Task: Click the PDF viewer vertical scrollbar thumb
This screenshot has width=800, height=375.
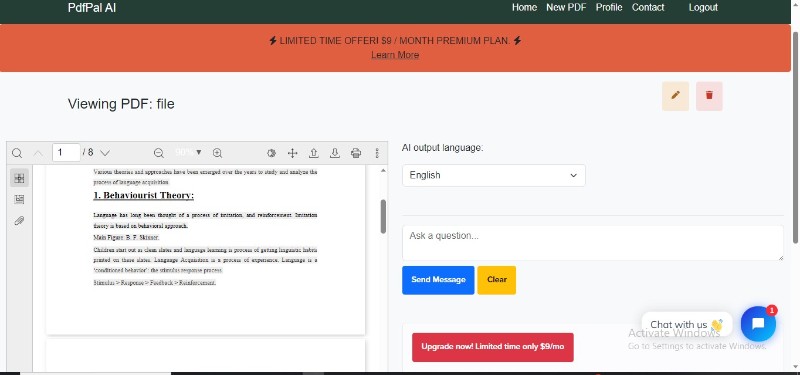Action: 383,216
